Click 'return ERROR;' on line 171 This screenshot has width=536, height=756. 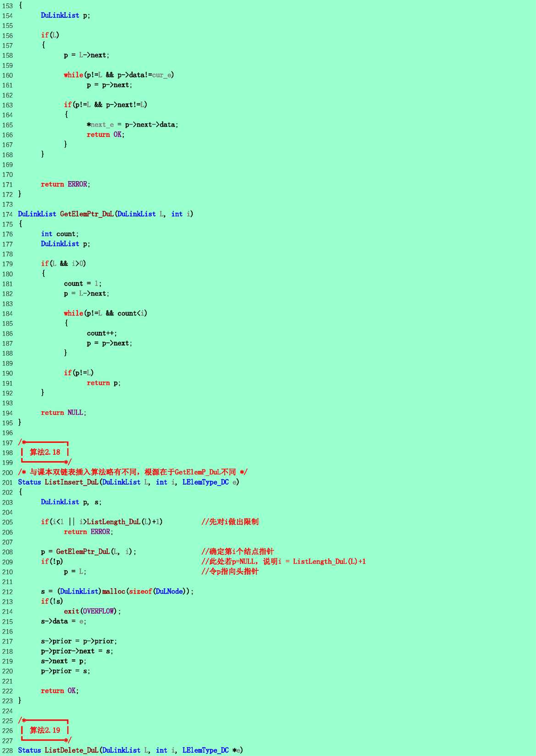[x=66, y=184]
